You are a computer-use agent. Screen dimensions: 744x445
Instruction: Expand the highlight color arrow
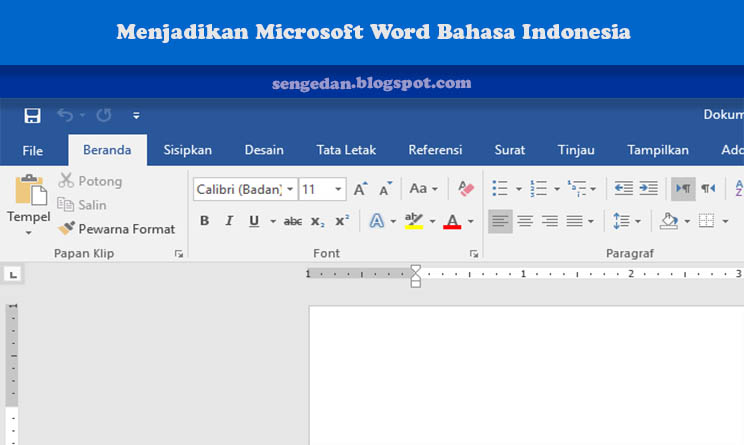432,221
